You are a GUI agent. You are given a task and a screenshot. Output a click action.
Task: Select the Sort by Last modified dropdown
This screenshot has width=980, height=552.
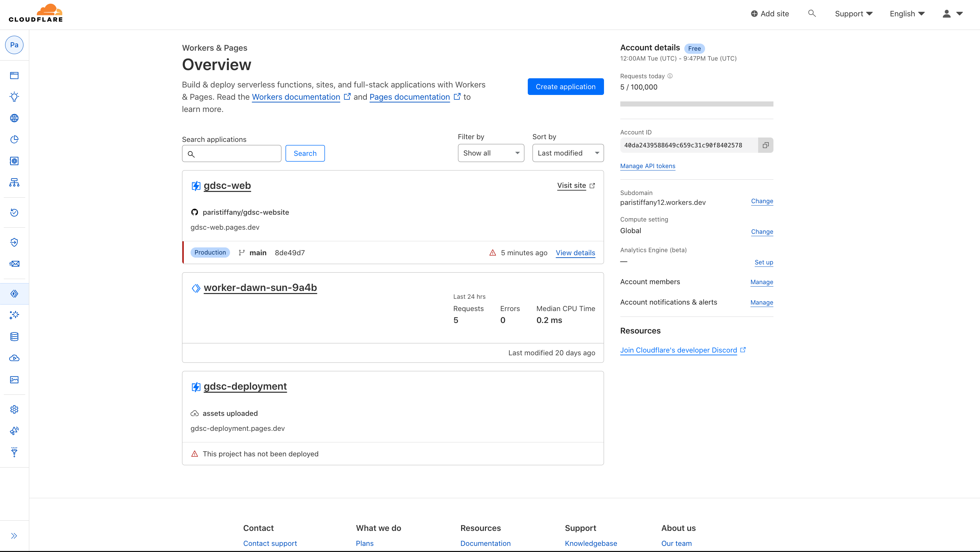tap(567, 153)
